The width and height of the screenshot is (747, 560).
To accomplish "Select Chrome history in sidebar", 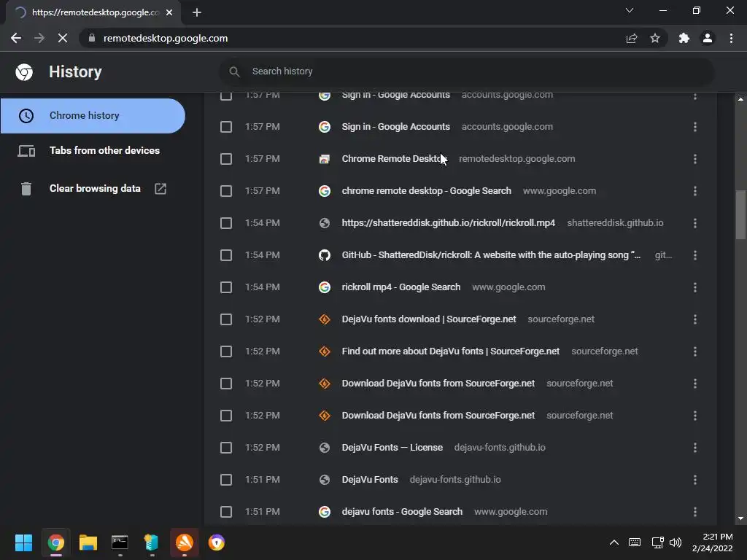I will 93,116.
